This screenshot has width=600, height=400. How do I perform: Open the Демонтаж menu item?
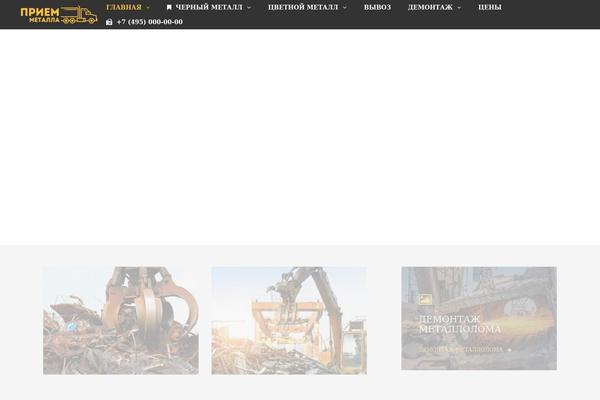point(430,7)
